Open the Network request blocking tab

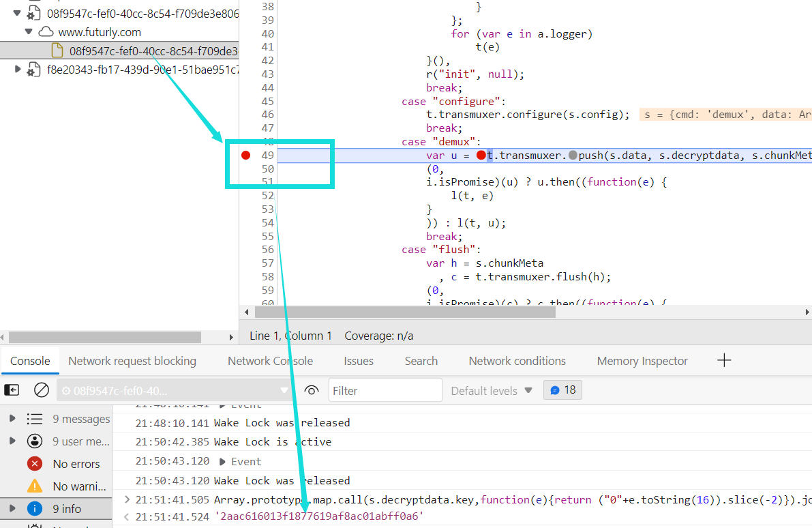(132, 361)
